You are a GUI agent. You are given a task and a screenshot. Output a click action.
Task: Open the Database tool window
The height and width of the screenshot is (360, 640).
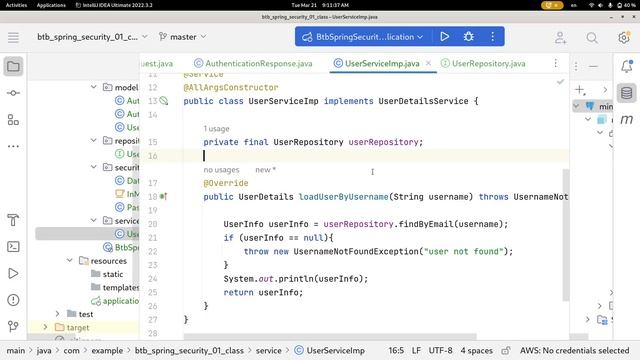[627, 93]
